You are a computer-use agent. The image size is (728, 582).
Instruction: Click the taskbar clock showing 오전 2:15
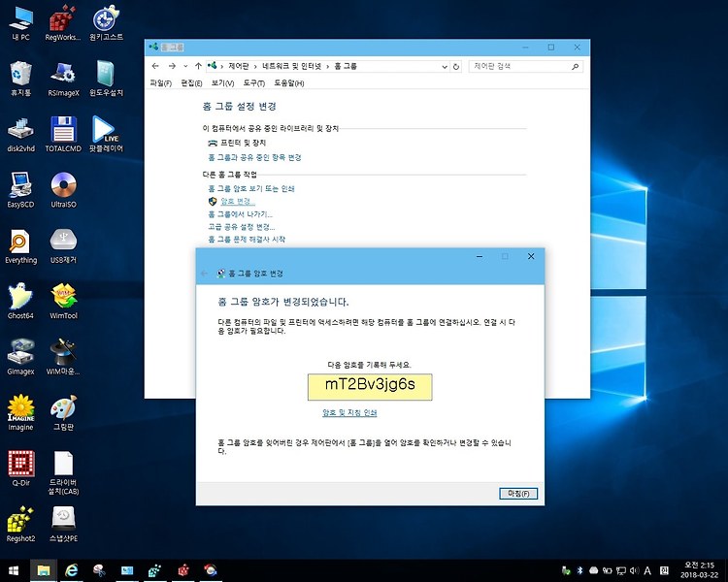(699, 570)
